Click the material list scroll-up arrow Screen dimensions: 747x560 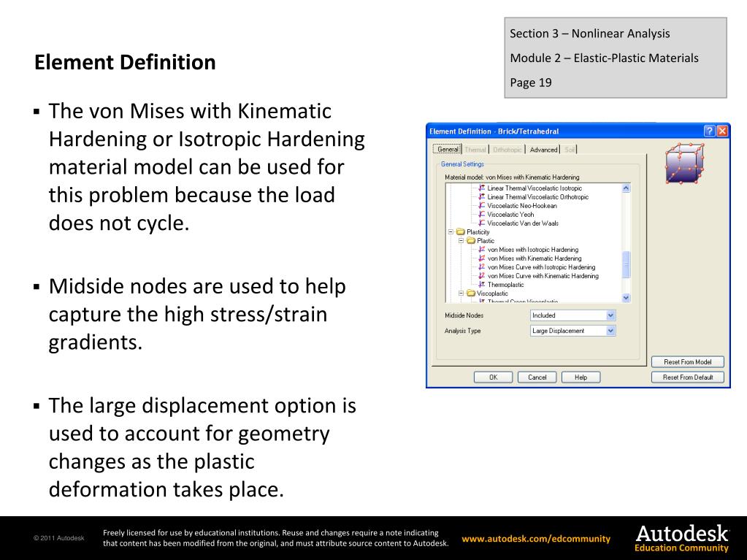tap(626, 188)
